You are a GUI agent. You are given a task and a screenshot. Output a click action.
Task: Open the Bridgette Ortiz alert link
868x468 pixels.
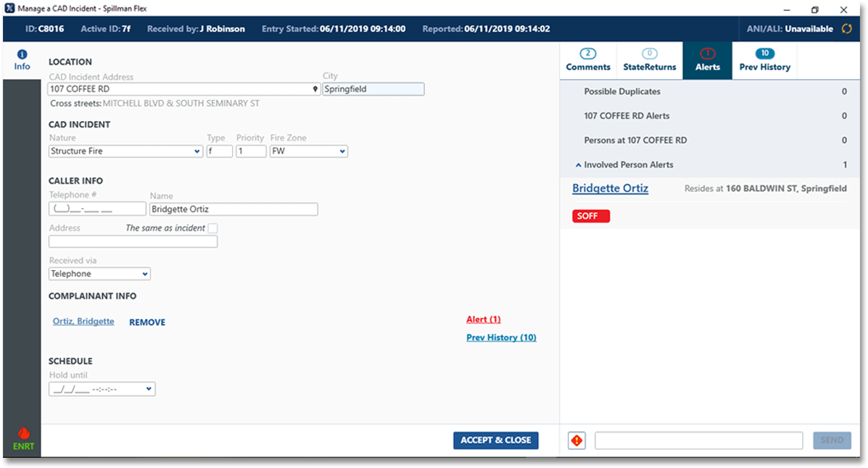[610, 188]
